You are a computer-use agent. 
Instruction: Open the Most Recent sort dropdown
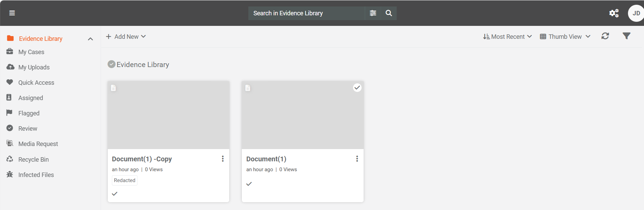click(x=508, y=36)
